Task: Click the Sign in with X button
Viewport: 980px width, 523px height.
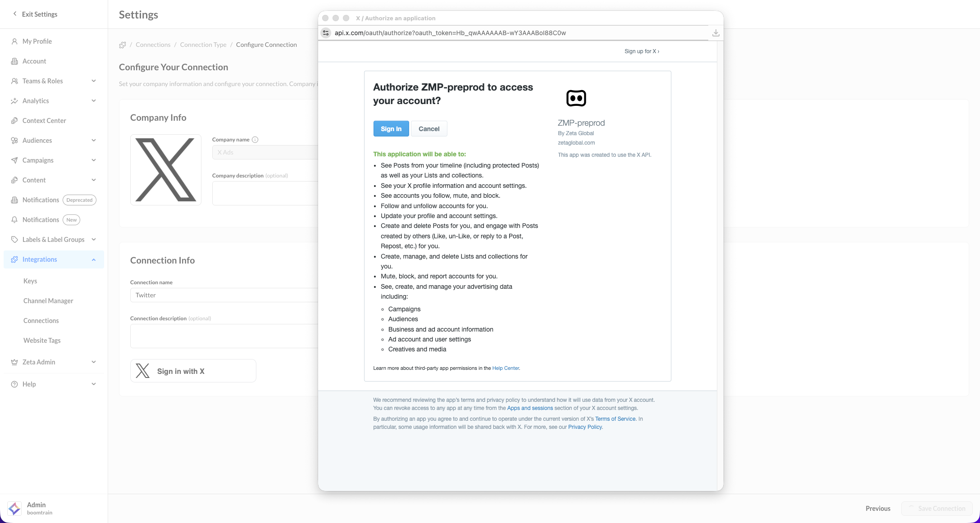Action: (x=193, y=371)
